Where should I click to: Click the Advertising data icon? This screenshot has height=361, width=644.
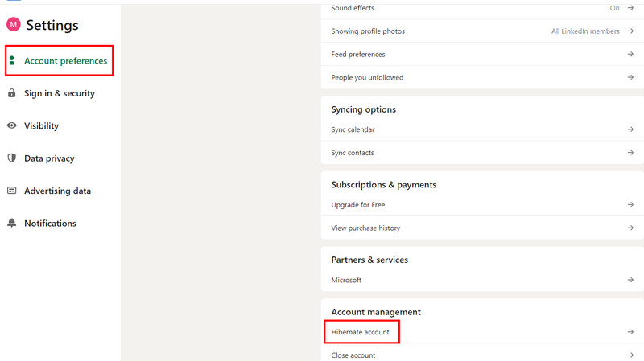click(12, 191)
